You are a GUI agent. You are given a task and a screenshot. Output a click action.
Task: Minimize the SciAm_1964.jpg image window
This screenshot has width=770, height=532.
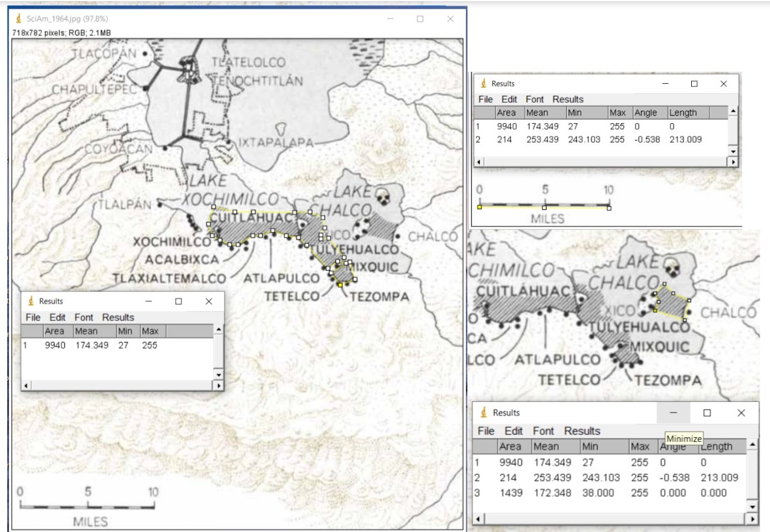tap(390, 19)
